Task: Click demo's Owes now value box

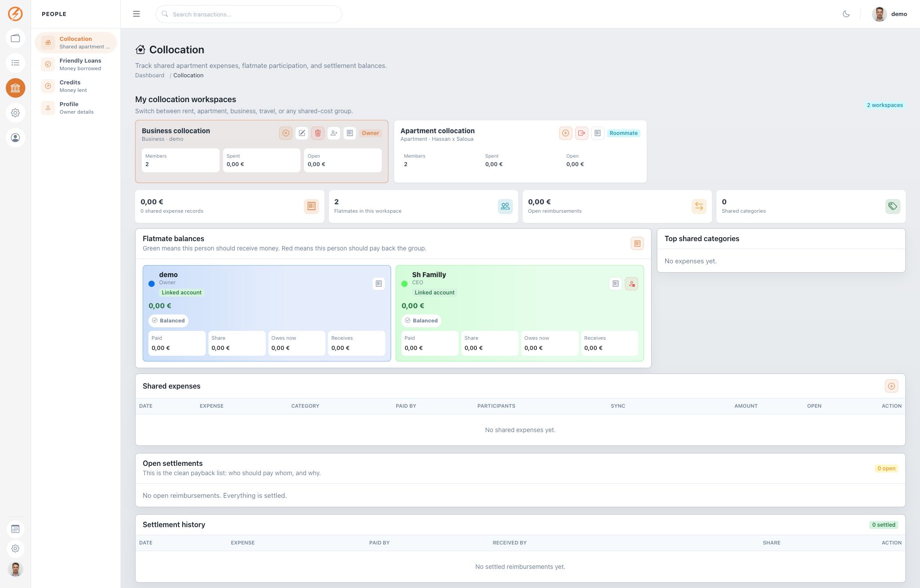Action: (x=296, y=343)
